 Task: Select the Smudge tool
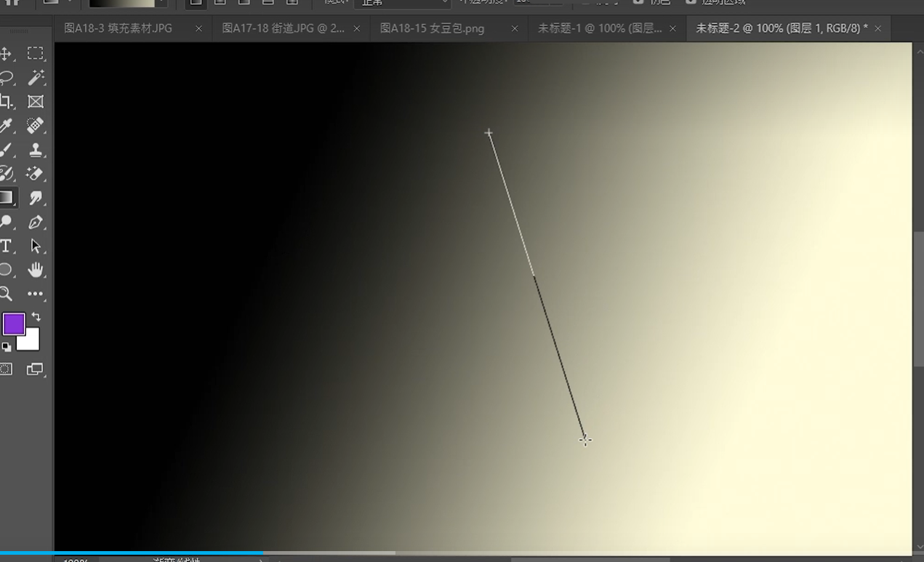click(x=35, y=198)
